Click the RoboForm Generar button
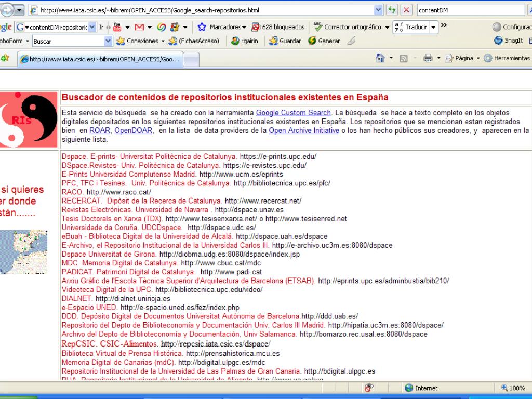Image resolution: width=532 pixels, height=399 pixels. pyautogui.click(x=324, y=41)
